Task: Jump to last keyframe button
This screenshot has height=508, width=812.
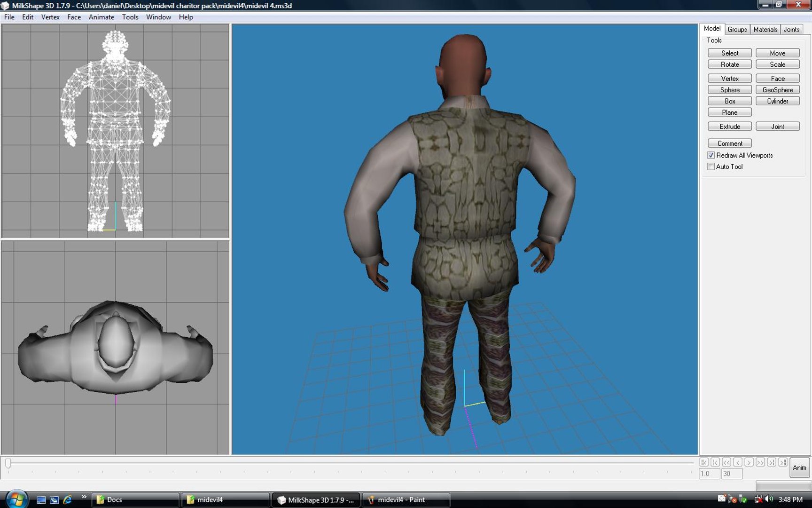Action: coord(783,462)
